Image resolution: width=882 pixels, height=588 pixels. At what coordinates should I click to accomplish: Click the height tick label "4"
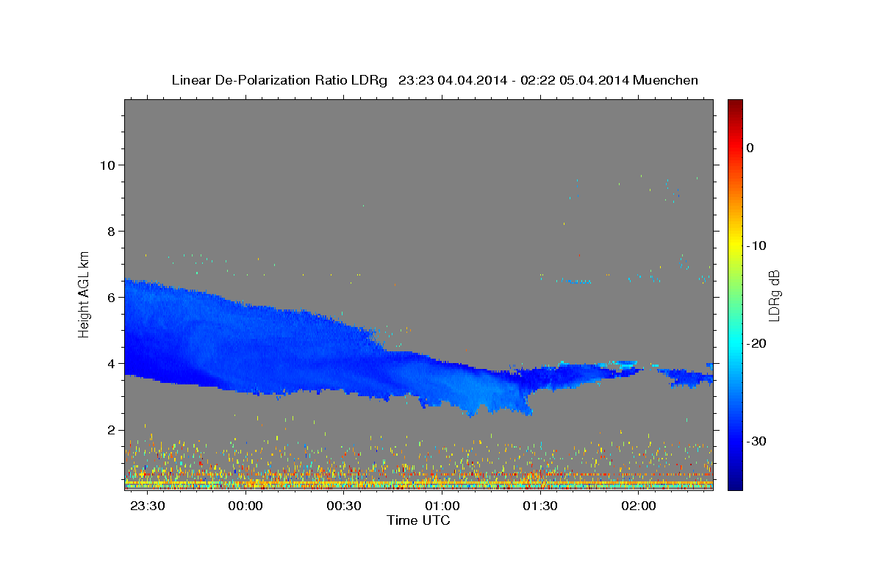click(111, 363)
